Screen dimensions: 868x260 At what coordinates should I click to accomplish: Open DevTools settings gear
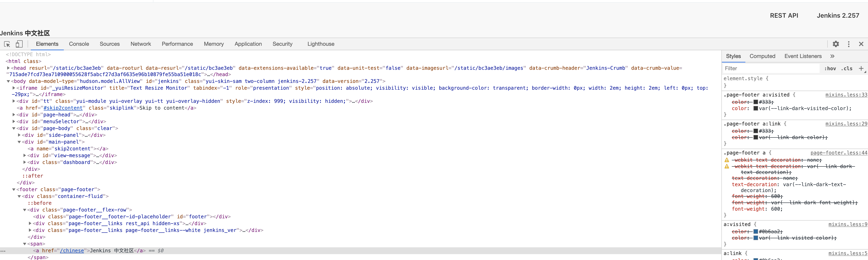[836, 44]
